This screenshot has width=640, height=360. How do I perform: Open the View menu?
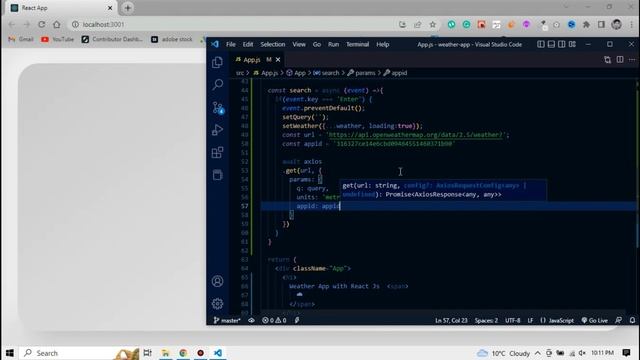tap(299, 44)
